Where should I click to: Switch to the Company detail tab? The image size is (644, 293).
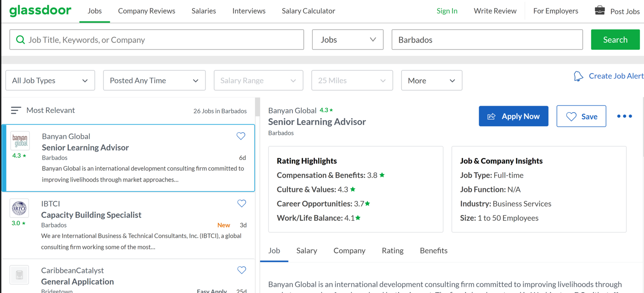tap(349, 250)
